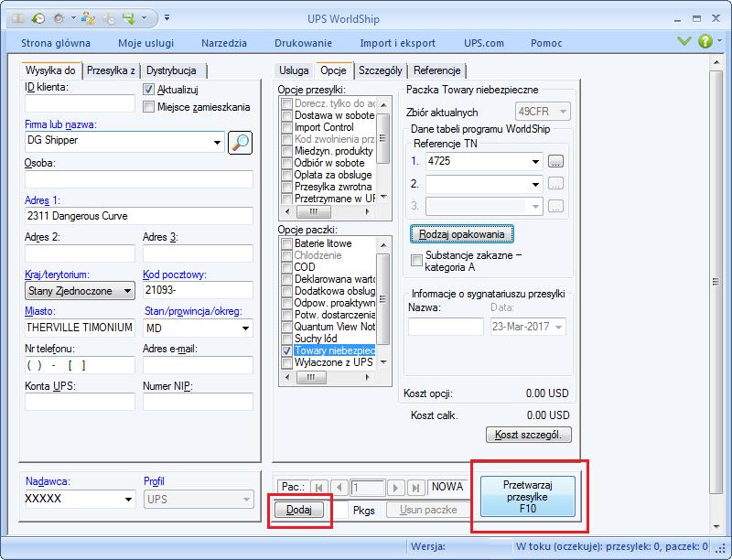Viewport: 732px width, 560px height.
Task: Open the person-with-pencil address editor icon
Action: pyautogui.click(x=88, y=18)
